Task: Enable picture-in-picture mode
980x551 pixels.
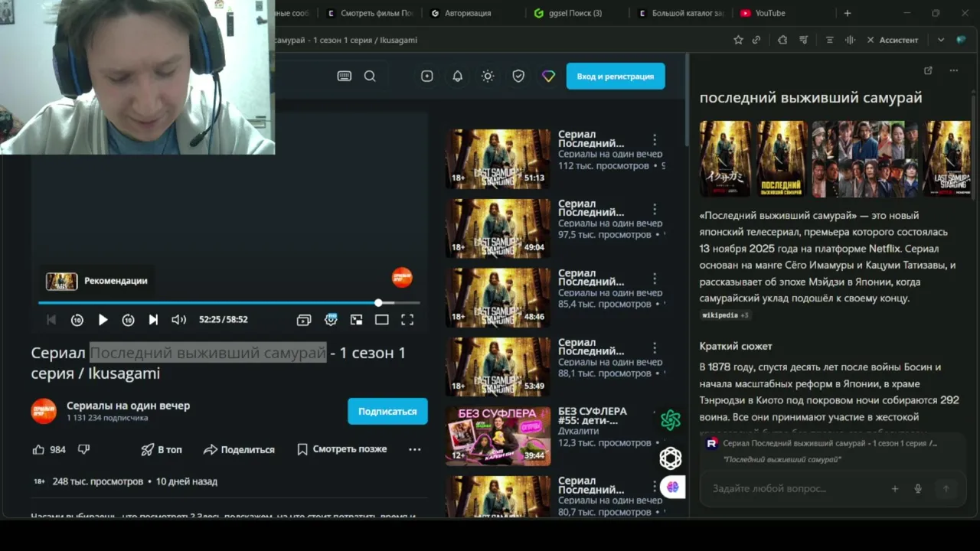Action: (x=356, y=320)
